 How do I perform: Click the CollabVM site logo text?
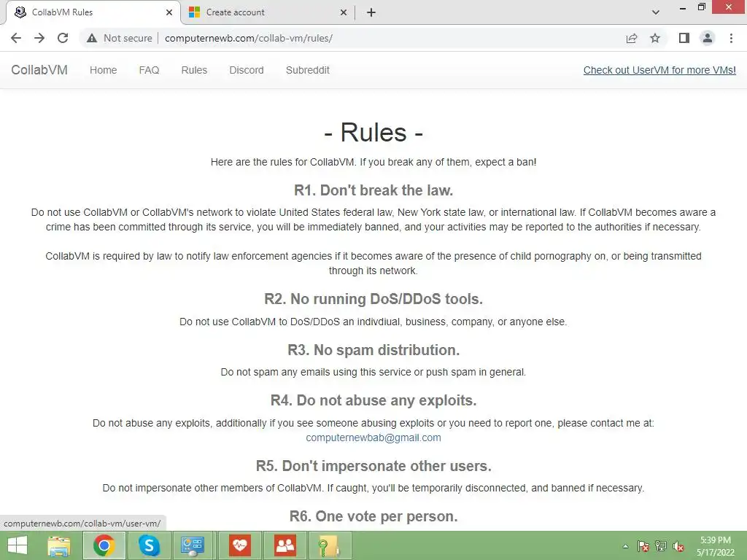(39, 70)
